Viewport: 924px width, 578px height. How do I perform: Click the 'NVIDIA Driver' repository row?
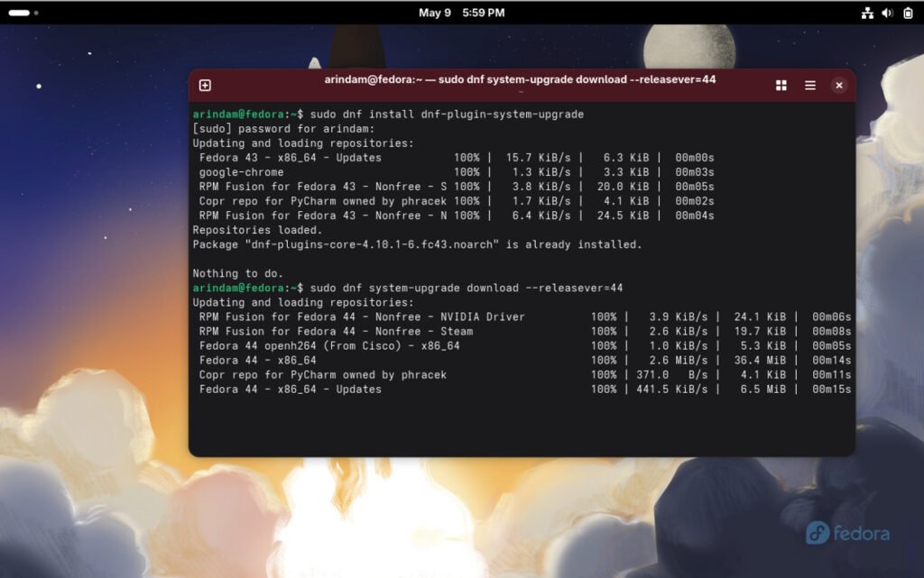coord(524,317)
